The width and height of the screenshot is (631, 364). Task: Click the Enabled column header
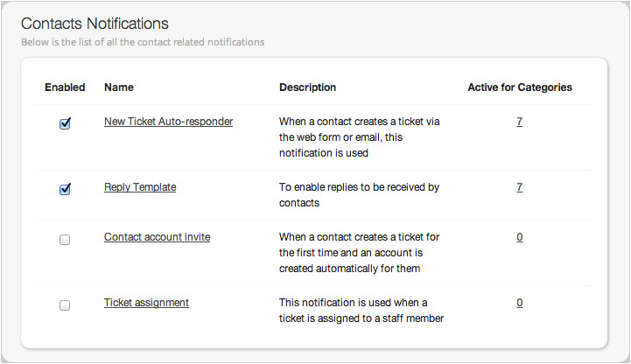pos(65,87)
